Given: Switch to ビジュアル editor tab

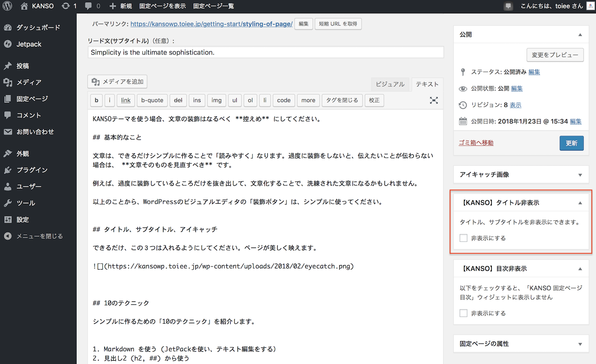Looking at the screenshot, I should pos(390,84).
